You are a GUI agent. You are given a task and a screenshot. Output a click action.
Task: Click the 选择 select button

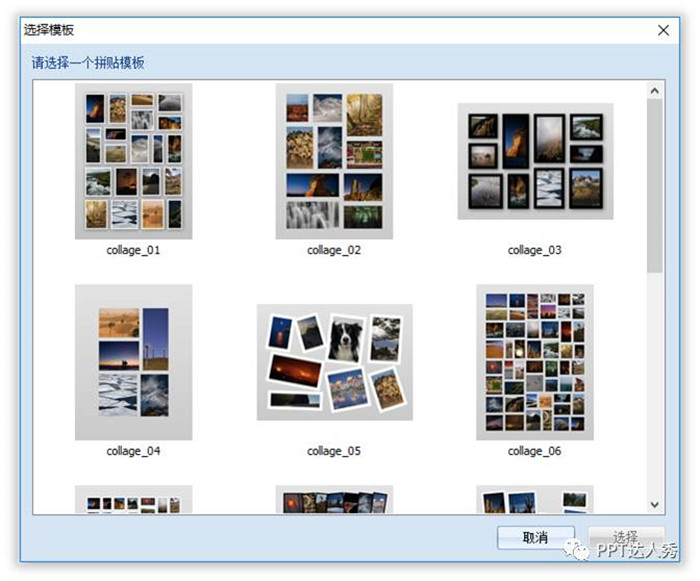(x=626, y=538)
